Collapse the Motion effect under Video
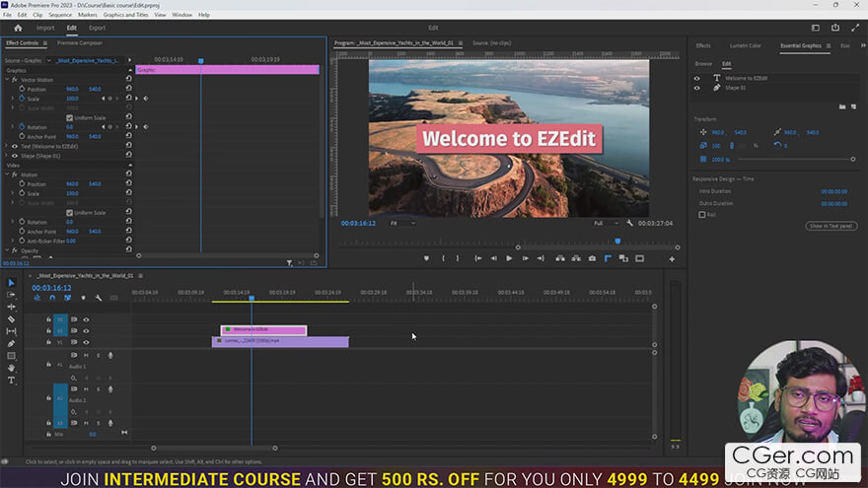The image size is (868, 488). tap(7, 174)
